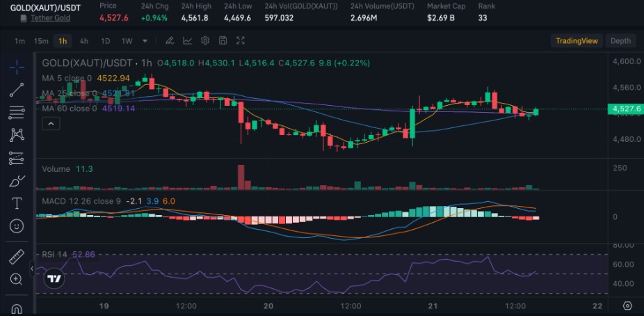Collapse the left drawing toolbar arrow
The height and width of the screenshot is (316, 644).
pyautogui.click(x=31, y=269)
